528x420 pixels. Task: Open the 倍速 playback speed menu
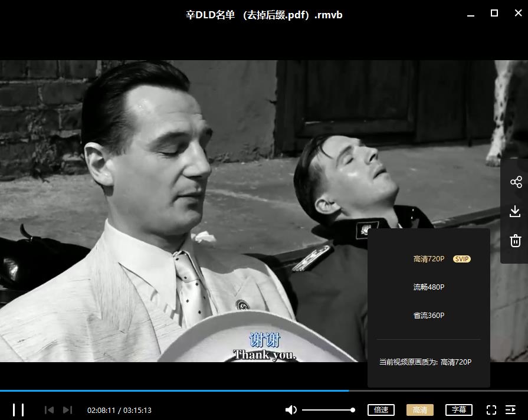coord(381,410)
